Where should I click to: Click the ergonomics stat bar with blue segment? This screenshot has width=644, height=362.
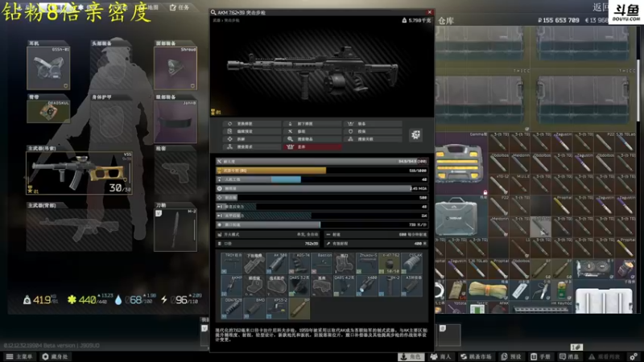(x=322, y=179)
